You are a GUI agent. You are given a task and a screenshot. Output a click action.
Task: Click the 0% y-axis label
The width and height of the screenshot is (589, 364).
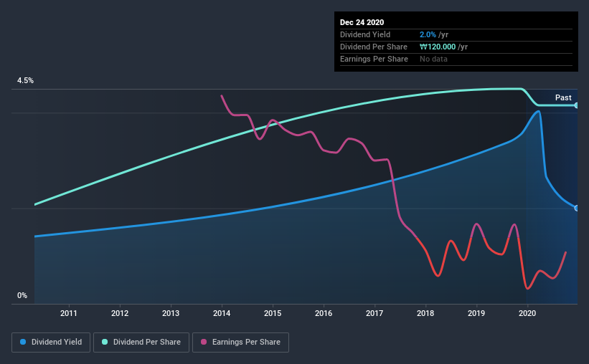click(22, 296)
